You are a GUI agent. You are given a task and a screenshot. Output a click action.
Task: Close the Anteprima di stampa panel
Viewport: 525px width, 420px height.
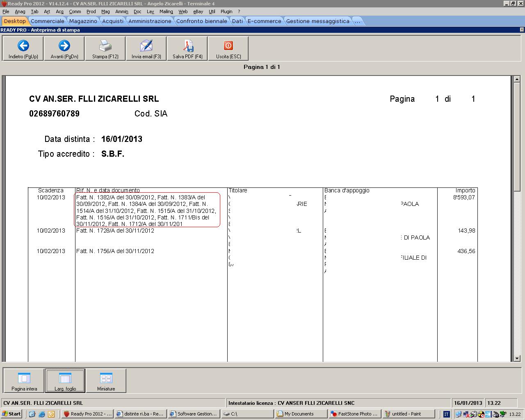click(522, 30)
